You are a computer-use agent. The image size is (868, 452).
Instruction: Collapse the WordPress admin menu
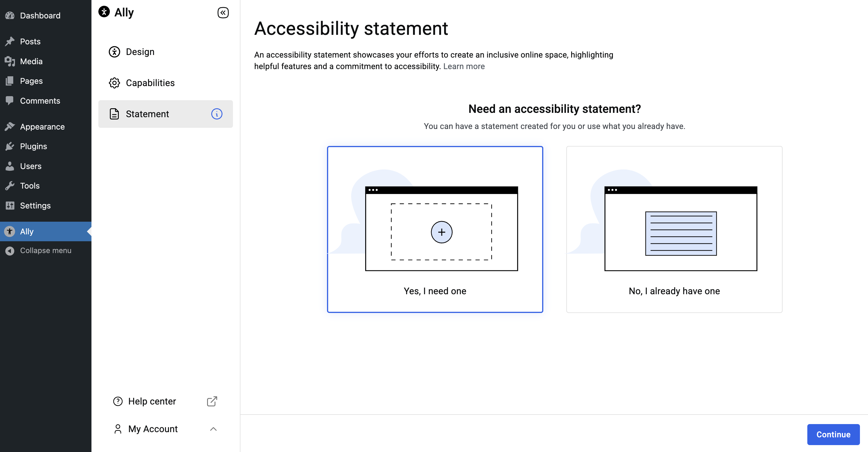[x=46, y=251]
